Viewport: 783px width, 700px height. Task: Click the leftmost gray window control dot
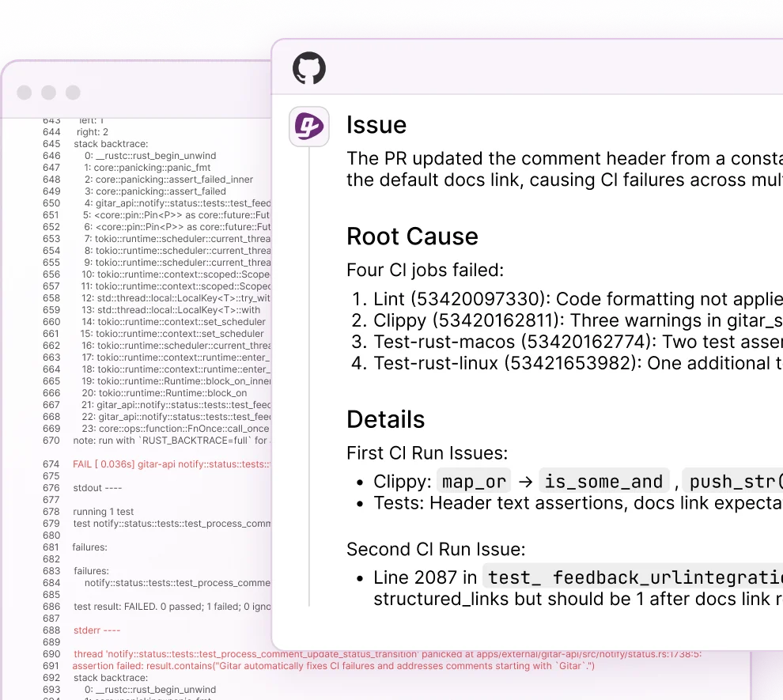[25, 93]
